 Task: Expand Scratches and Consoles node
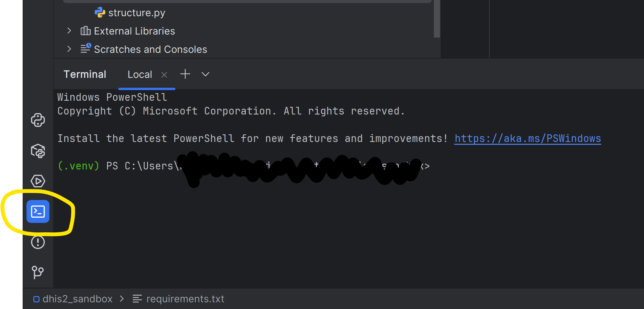point(69,49)
